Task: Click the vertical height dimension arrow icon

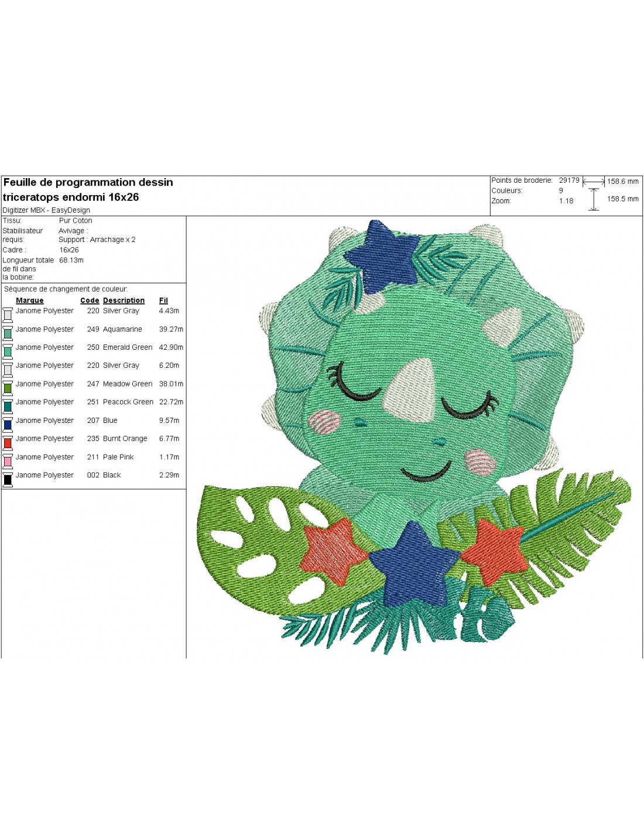Action: (x=594, y=199)
